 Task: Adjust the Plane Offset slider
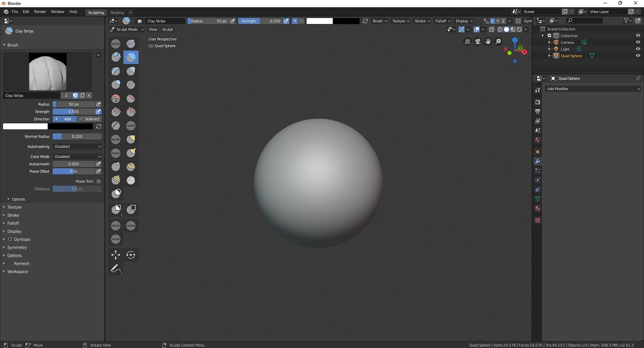point(74,171)
